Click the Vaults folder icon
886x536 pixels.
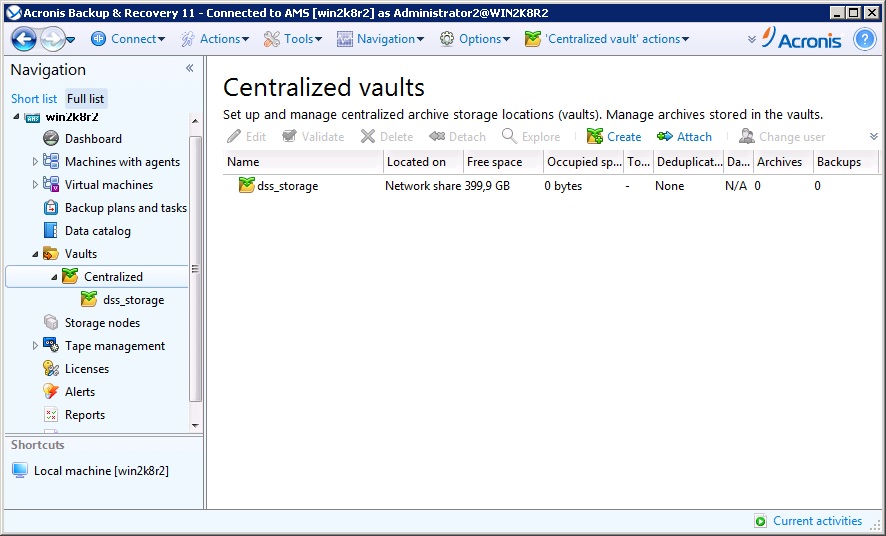51,254
